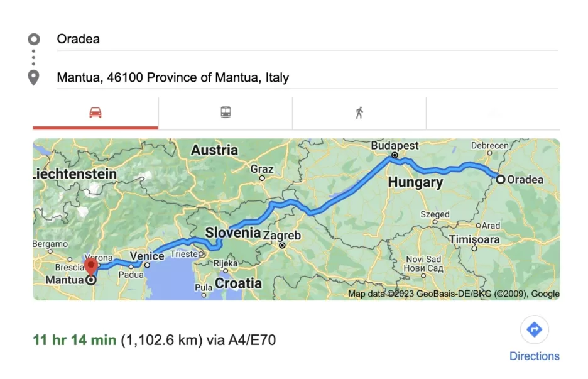The width and height of the screenshot is (588, 379).
Task: Click the blue Directions arrow icon
Action: (x=534, y=330)
